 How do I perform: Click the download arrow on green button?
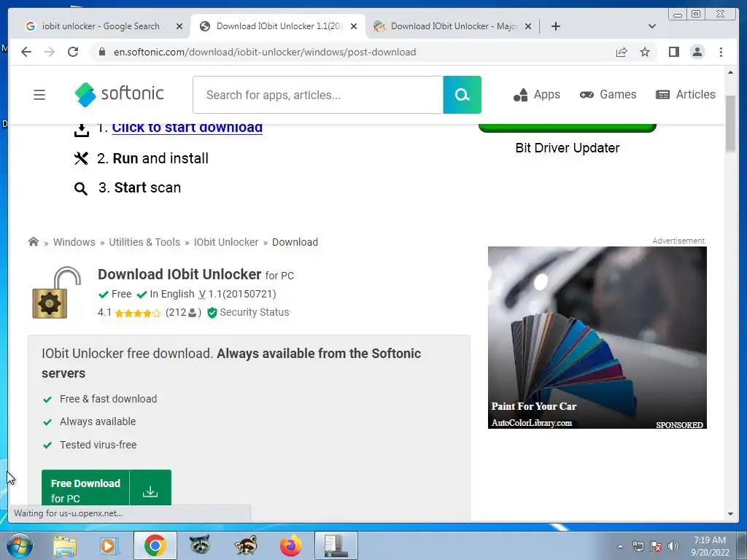click(150, 491)
